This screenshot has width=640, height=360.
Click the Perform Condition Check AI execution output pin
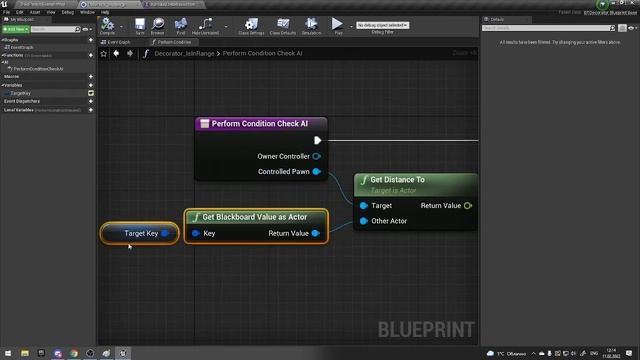(318, 140)
